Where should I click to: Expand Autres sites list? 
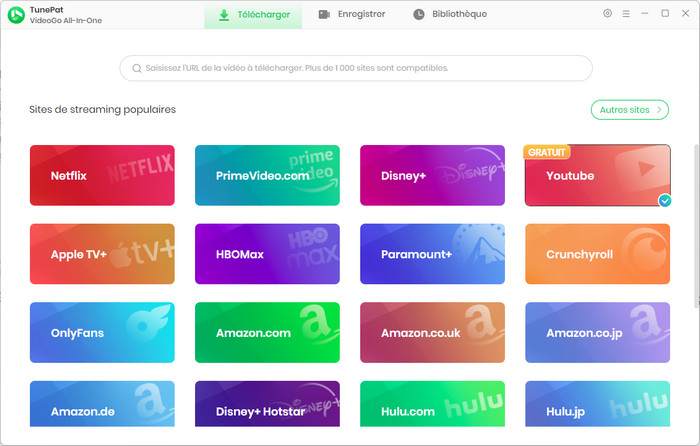coord(629,110)
